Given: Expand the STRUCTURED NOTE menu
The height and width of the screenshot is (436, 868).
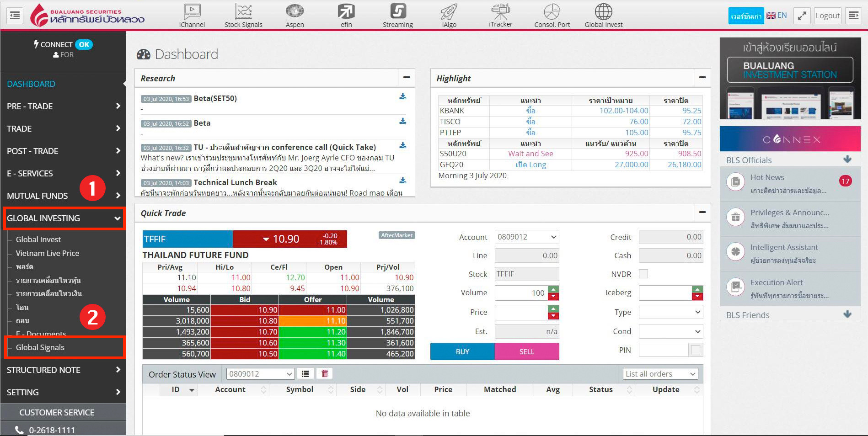Looking at the screenshot, I should [63, 370].
